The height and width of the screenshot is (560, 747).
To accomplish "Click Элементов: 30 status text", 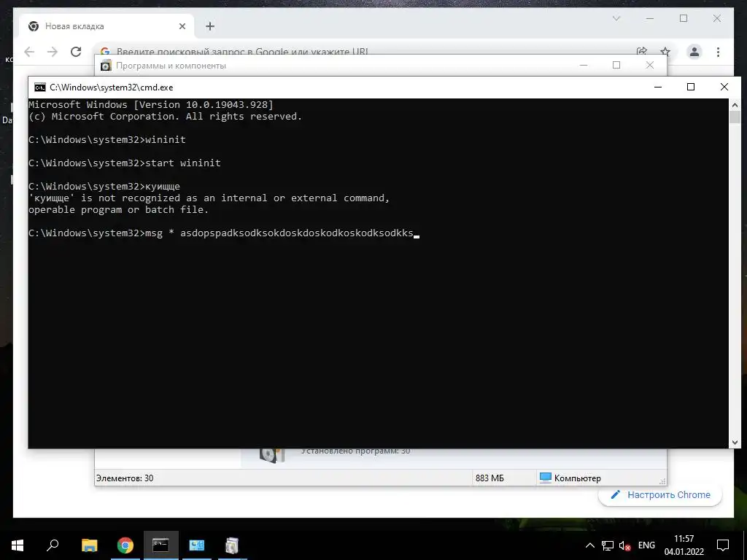I will pyautogui.click(x=125, y=478).
